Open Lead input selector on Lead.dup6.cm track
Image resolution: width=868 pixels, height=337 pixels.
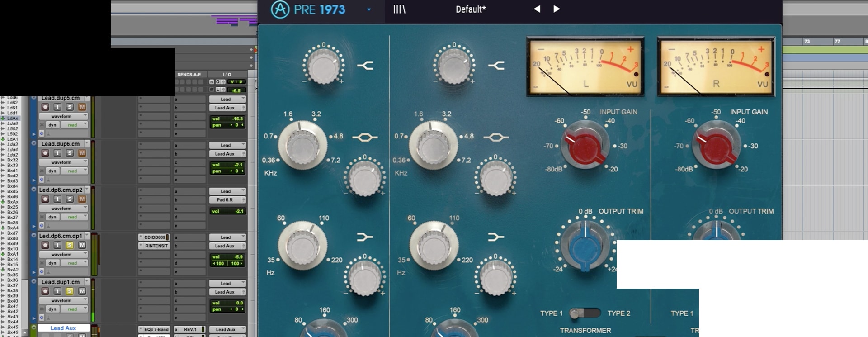(x=227, y=145)
